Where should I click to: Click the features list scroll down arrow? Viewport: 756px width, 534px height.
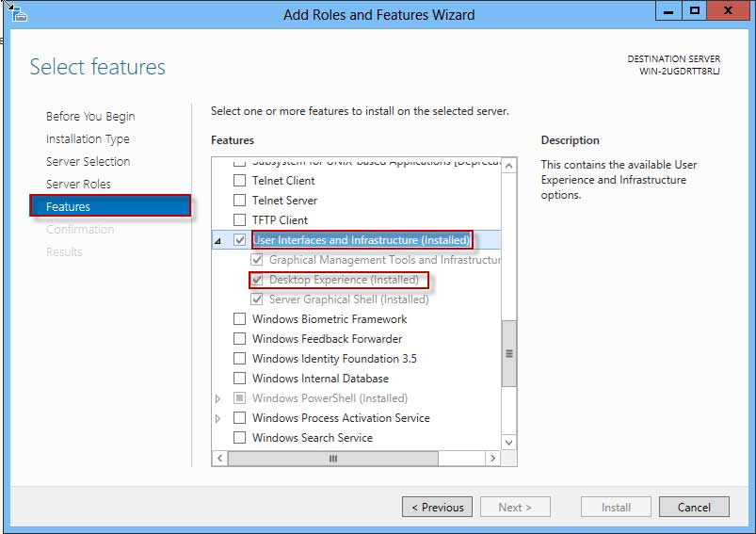coord(508,443)
